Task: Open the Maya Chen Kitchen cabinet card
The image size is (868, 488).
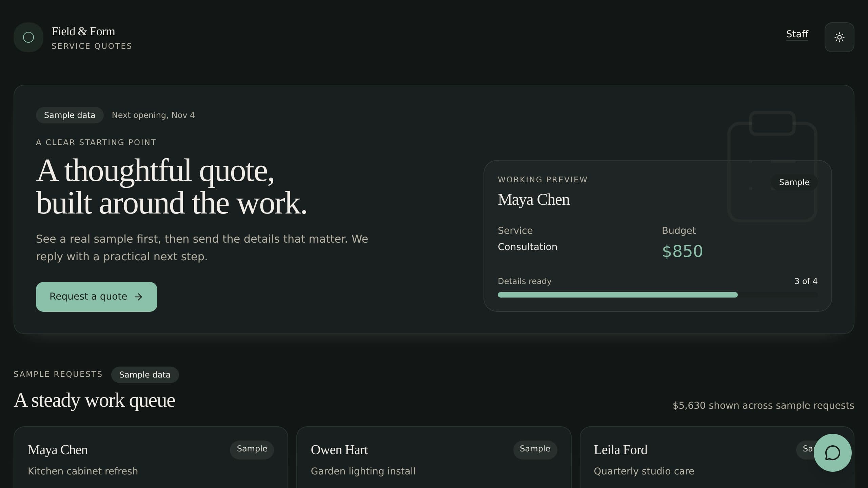Action: tap(151, 457)
